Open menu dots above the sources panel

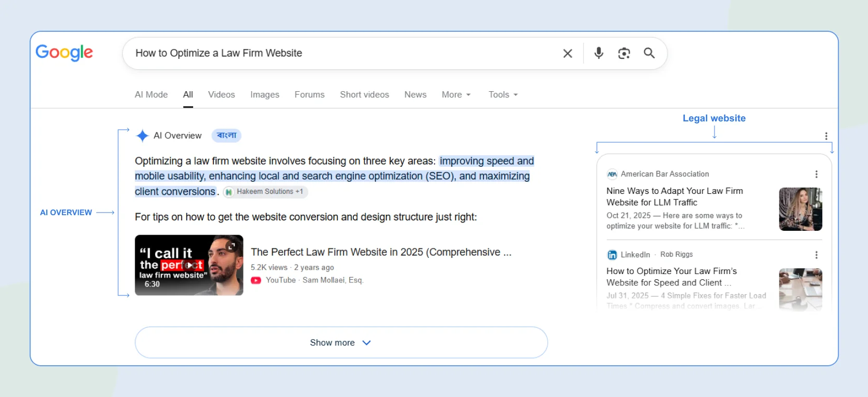[826, 136]
